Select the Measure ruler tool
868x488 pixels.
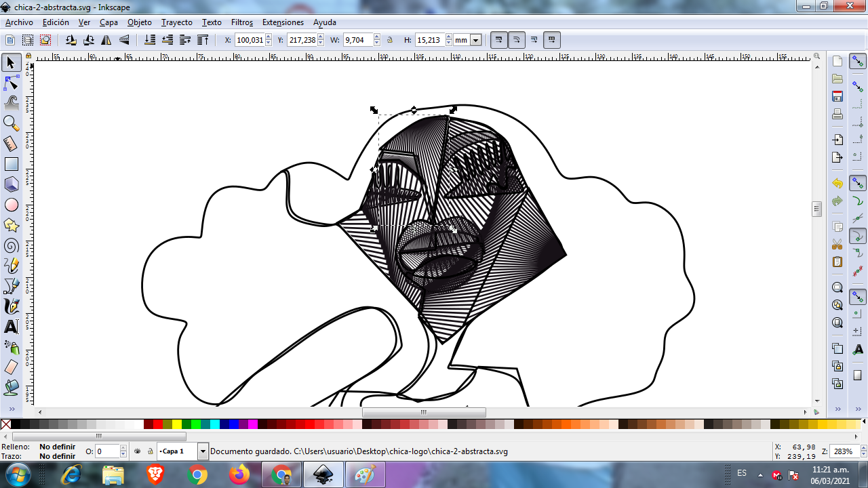click(11, 144)
